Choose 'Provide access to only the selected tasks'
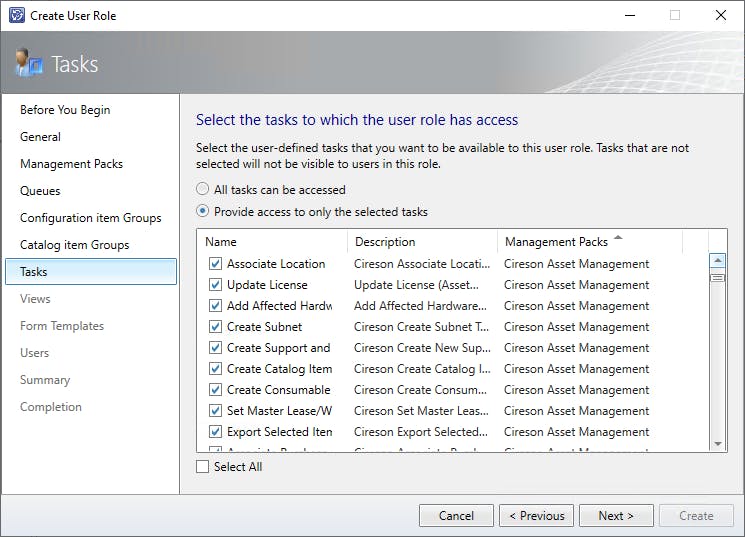745x537 pixels. 203,211
